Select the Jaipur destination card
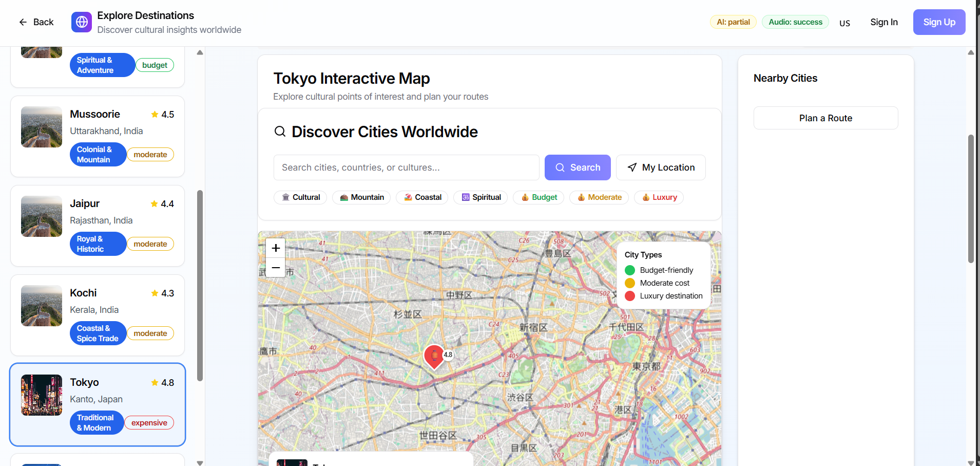Viewport: 980px width, 466px height. tap(98, 226)
